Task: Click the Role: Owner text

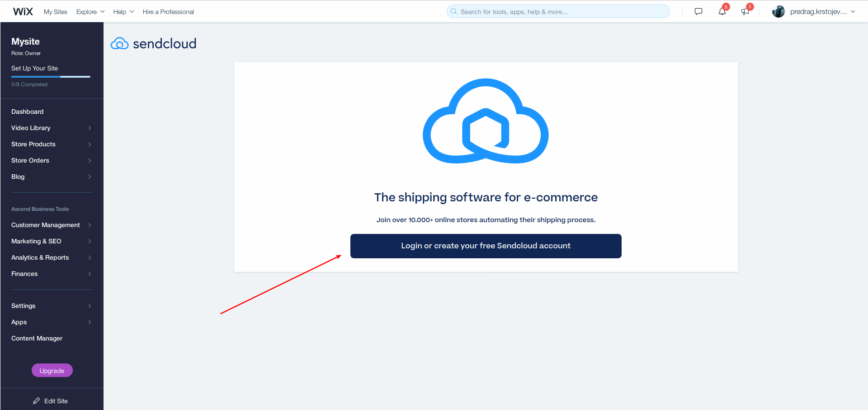Action: click(x=26, y=53)
